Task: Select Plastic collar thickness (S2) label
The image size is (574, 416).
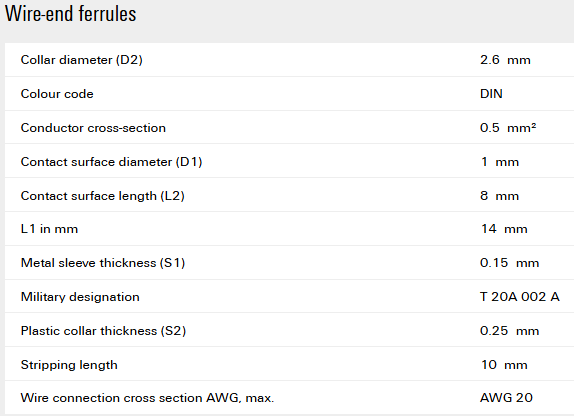Action: (104, 331)
